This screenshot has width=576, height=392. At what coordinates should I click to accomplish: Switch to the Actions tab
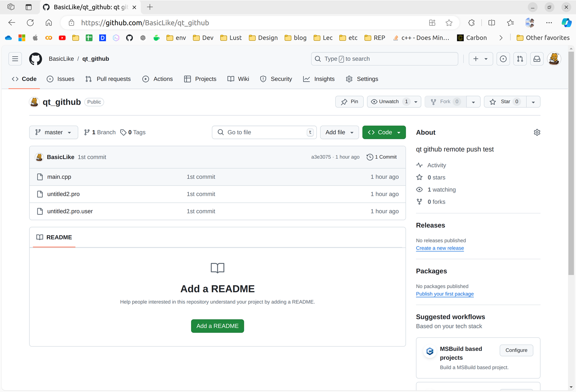pos(158,79)
